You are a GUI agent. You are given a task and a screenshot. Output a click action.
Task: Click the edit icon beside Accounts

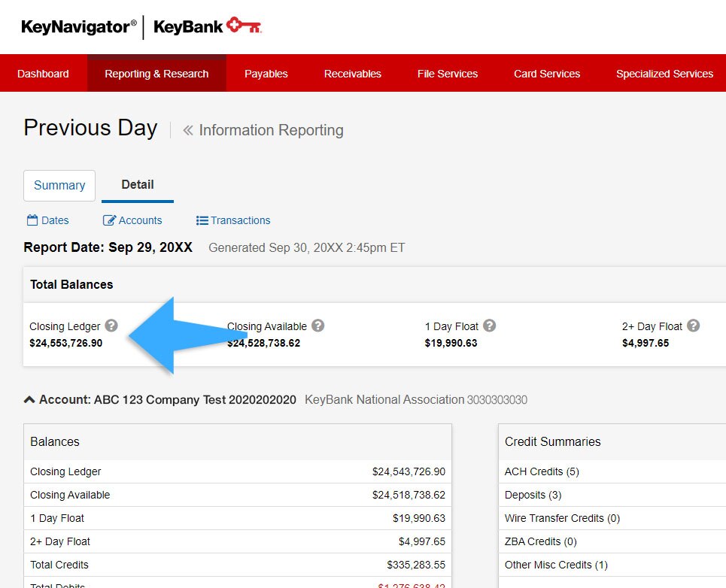click(109, 220)
